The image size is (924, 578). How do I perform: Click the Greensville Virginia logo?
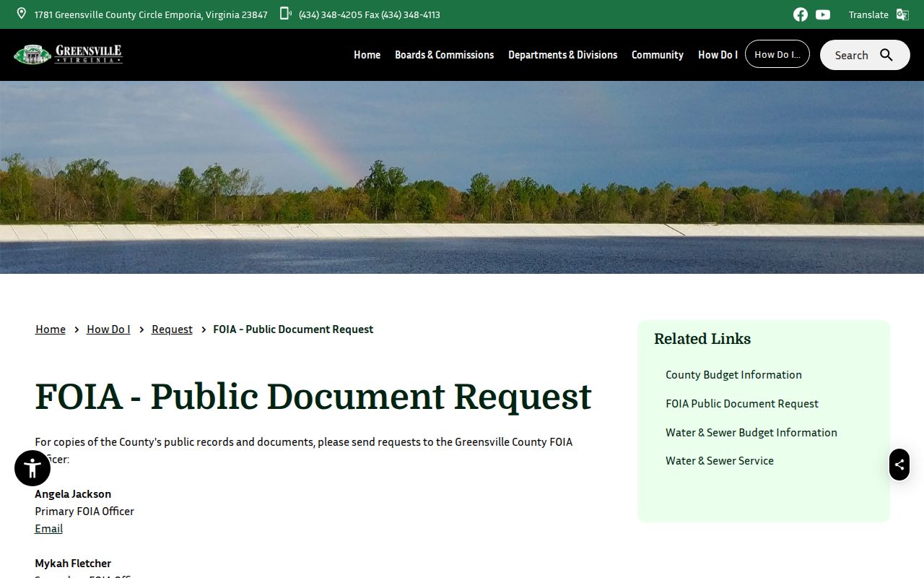(68, 54)
